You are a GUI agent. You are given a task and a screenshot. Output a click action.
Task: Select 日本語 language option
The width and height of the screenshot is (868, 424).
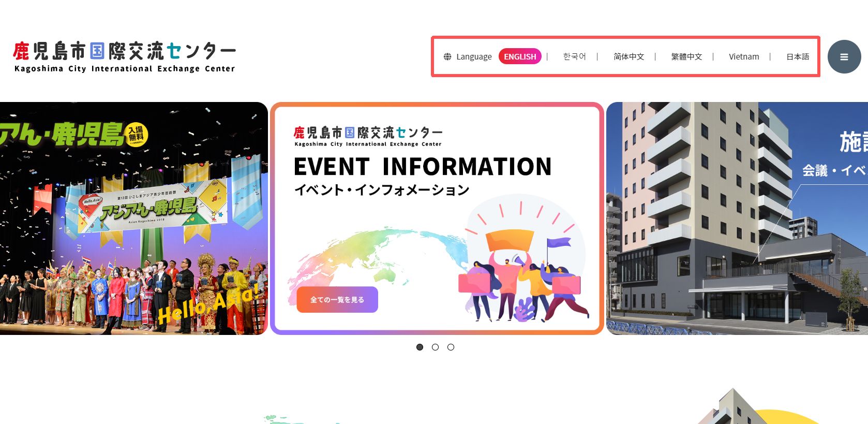798,56
